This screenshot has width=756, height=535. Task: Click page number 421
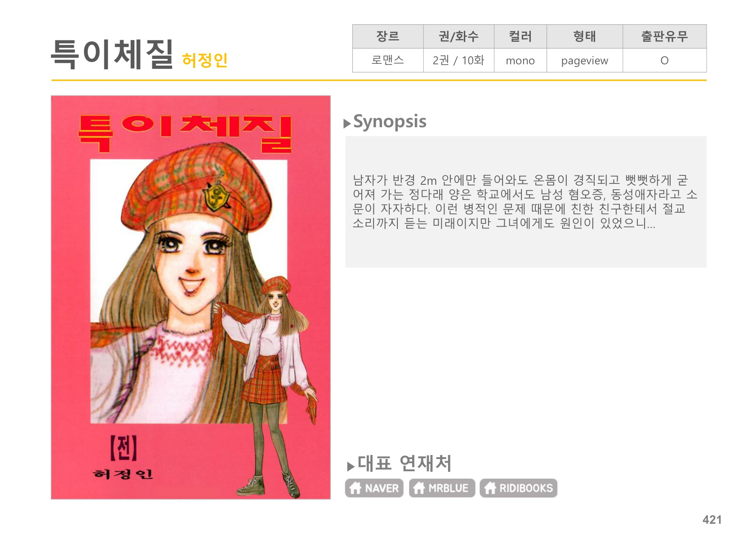point(712,520)
